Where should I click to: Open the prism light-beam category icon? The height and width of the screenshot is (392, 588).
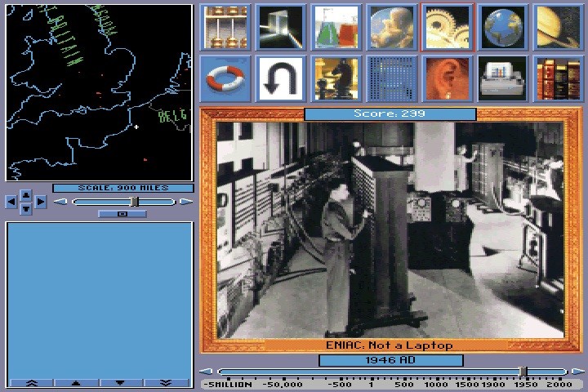coord(281,28)
